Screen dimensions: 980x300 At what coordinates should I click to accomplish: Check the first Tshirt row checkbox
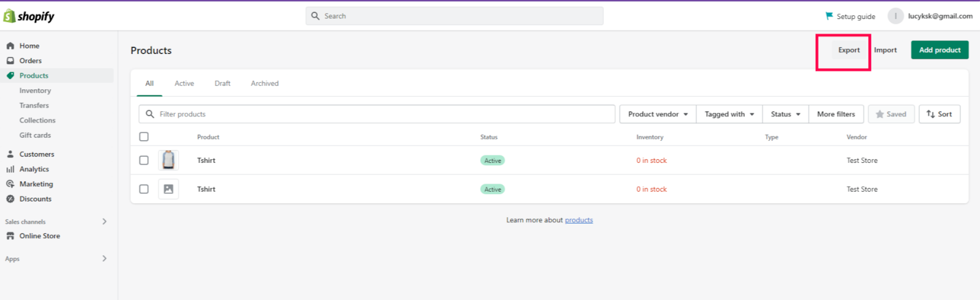[x=144, y=160]
